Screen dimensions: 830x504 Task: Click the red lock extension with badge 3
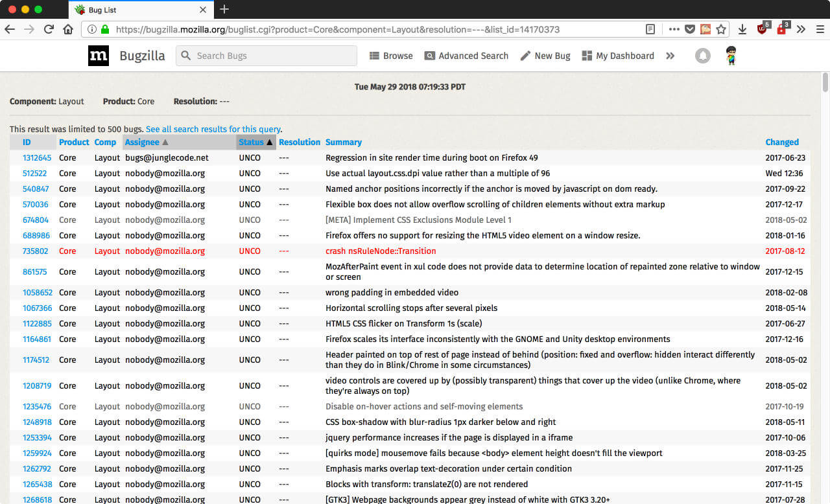coord(781,29)
